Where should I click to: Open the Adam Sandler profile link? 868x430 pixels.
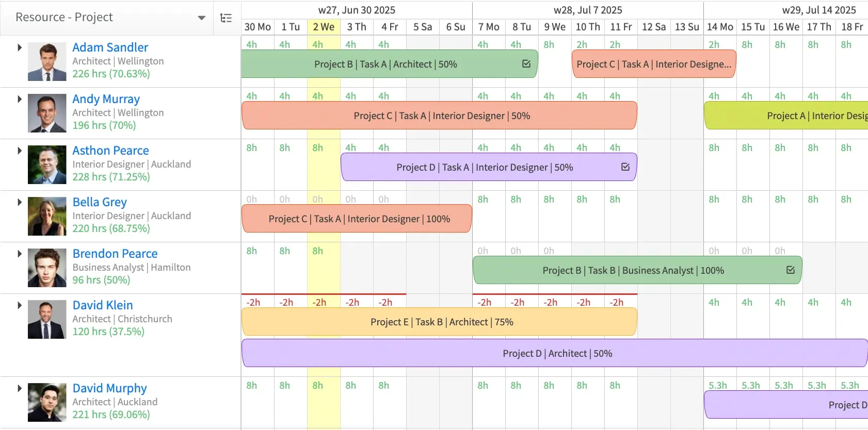[x=110, y=47]
